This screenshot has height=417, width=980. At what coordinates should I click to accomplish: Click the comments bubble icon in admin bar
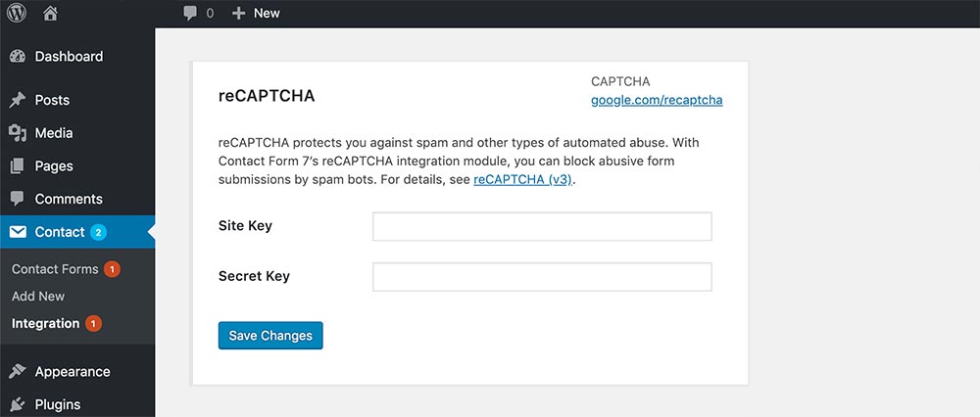(x=190, y=13)
